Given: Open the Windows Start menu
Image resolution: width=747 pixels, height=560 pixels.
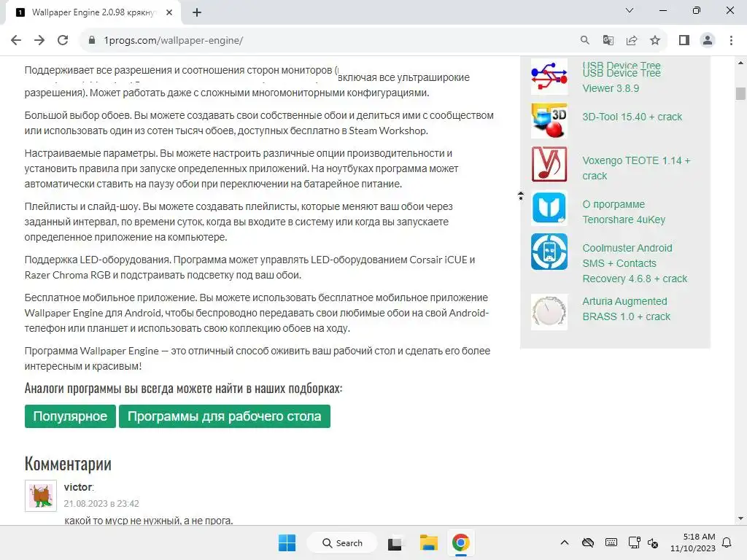Looking at the screenshot, I should pyautogui.click(x=287, y=542).
